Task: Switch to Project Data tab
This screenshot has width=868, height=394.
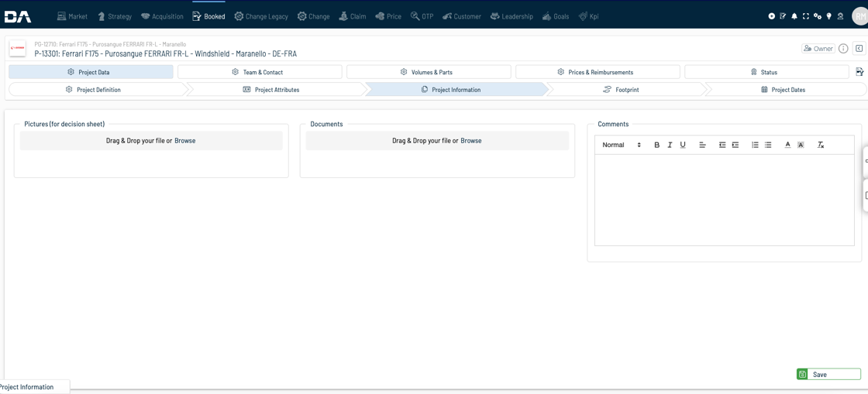Action: pyautogui.click(x=91, y=72)
